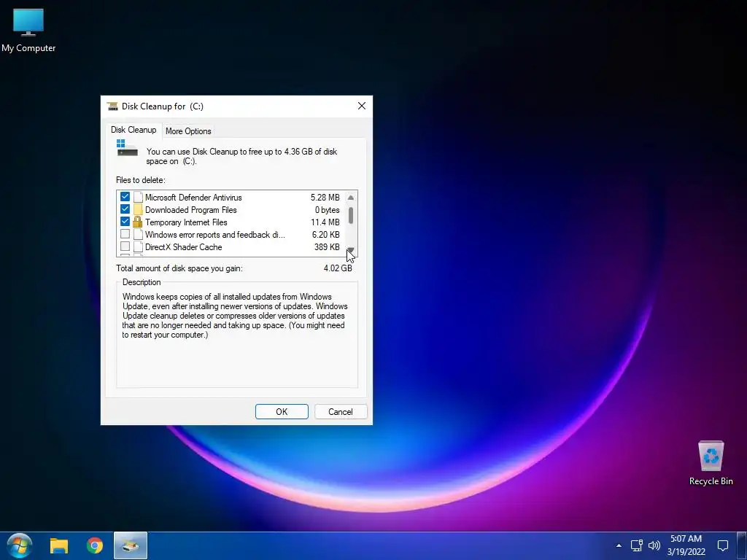Uncheck Microsoft Defender Antivirus checkbox

[x=125, y=197]
